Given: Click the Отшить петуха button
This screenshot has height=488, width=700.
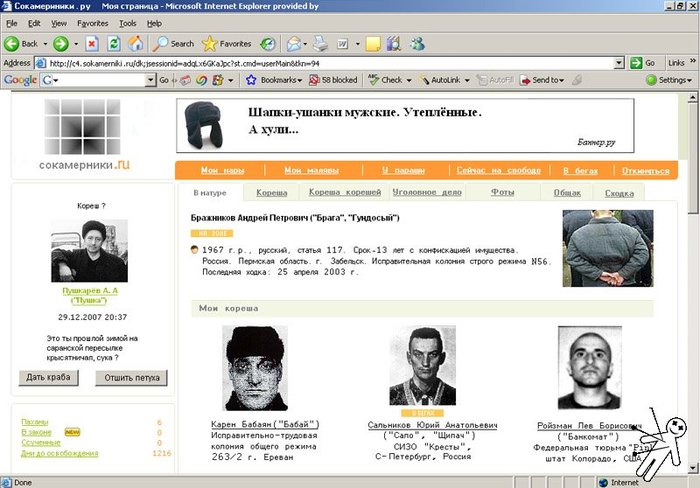Looking at the screenshot, I should pos(132,378).
